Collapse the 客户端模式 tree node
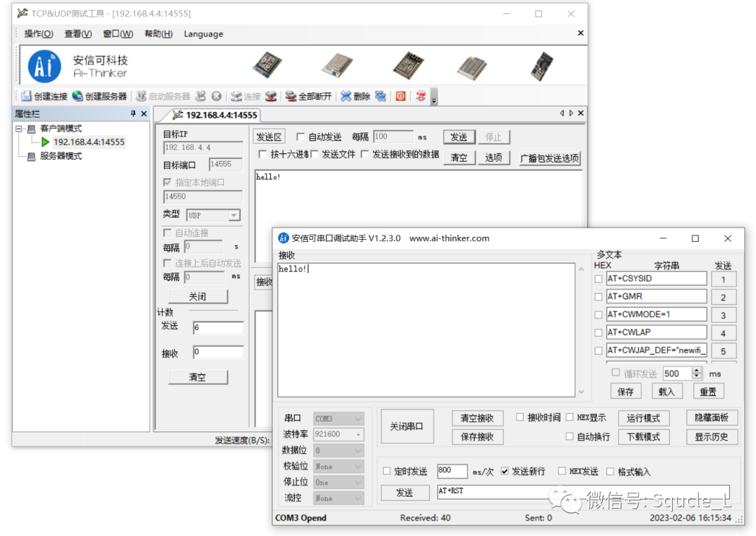The width and height of the screenshot is (756, 536). tap(19, 129)
